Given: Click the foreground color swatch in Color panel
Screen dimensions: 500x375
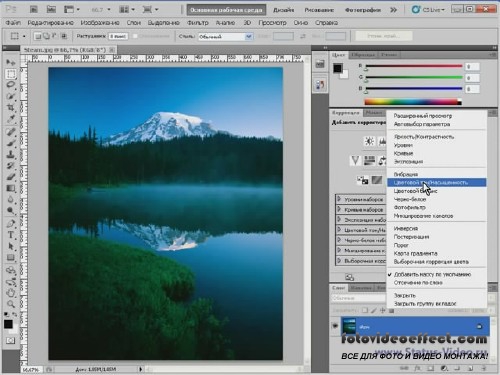Looking at the screenshot, I should pos(338,68).
